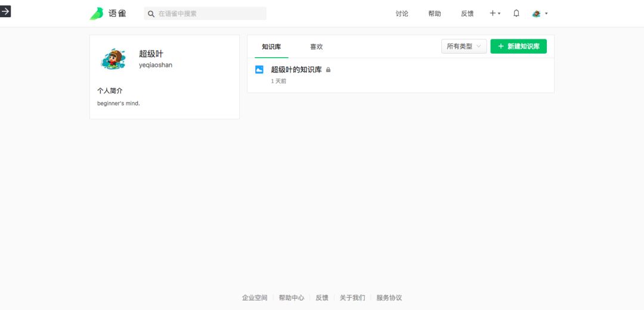The height and width of the screenshot is (310, 644).
Task: Open the plus create menu
Action: [495, 13]
